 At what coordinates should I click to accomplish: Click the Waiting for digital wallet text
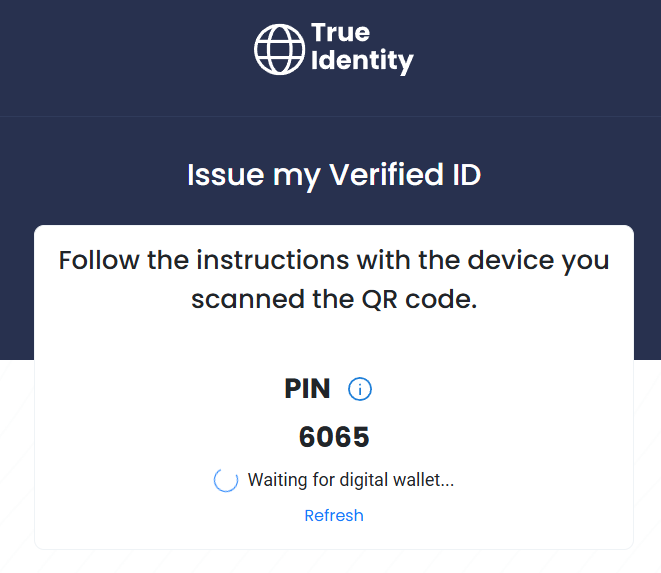click(351, 480)
